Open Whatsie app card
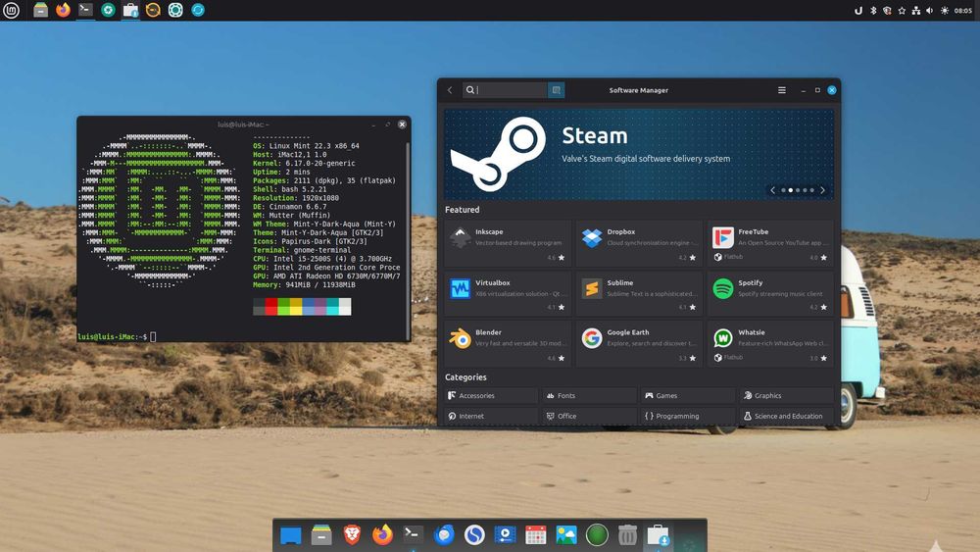Viewport: 980px width, 552px height. pos(770,344)
